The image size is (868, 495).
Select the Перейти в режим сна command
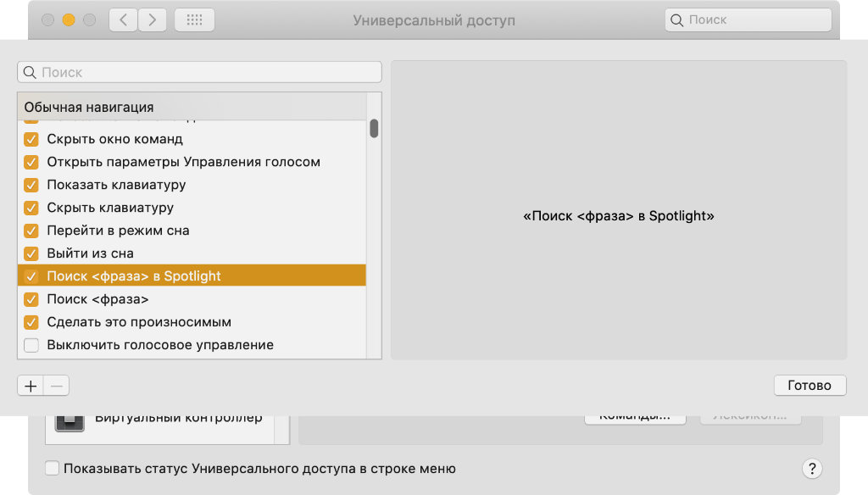[118, 231]
